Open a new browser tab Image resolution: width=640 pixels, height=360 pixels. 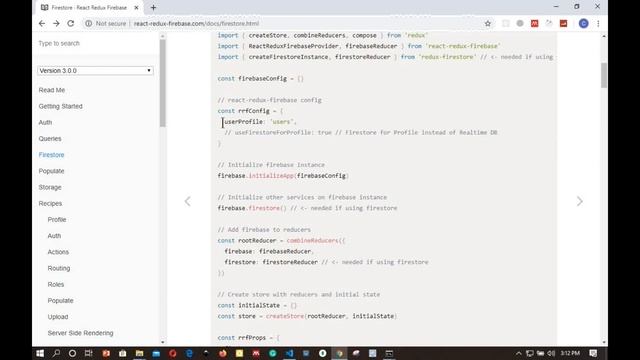pos(153,7)
